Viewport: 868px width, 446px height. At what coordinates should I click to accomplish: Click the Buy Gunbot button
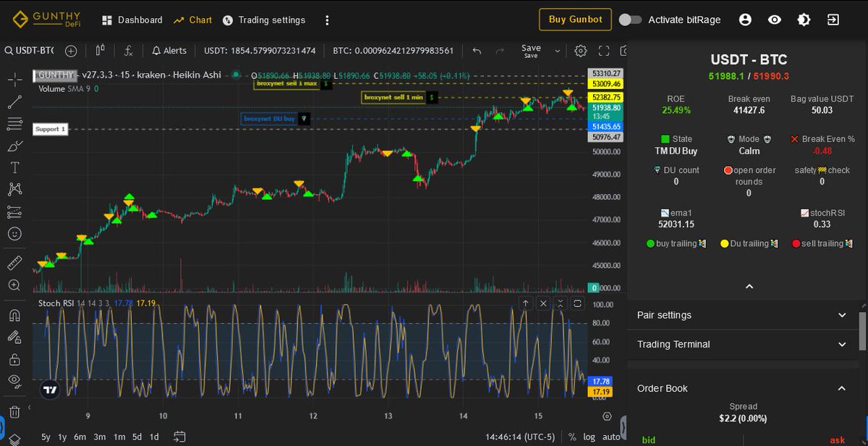575,20
